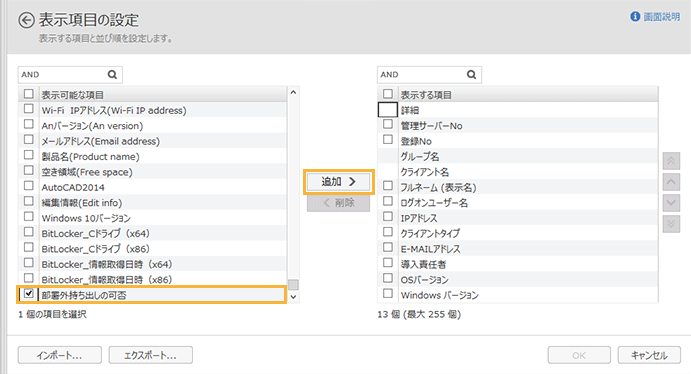Toggle the 表示可能な項目 select-all checkbox
Image resolution: width=691 pixels, height=374 pixels.
pyautogui.click(x=29, y=94)
